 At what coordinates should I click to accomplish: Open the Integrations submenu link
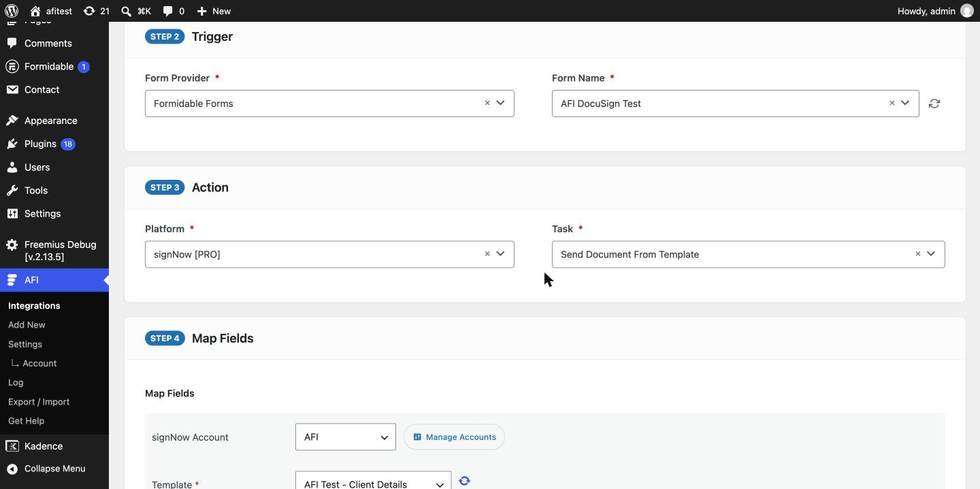coord(34,306)
